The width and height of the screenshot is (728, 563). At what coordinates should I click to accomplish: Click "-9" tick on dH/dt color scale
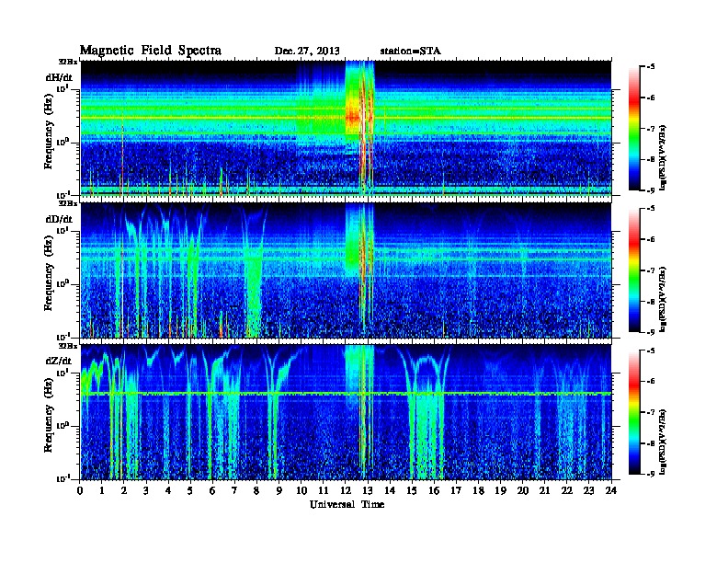pyautogui.click(x=650, y=190)
